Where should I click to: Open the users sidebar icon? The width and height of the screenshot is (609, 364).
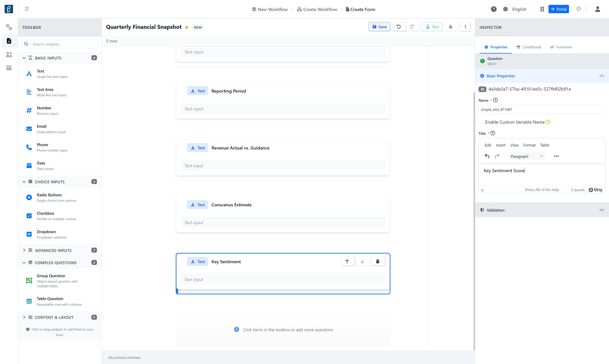pos(9,54)
